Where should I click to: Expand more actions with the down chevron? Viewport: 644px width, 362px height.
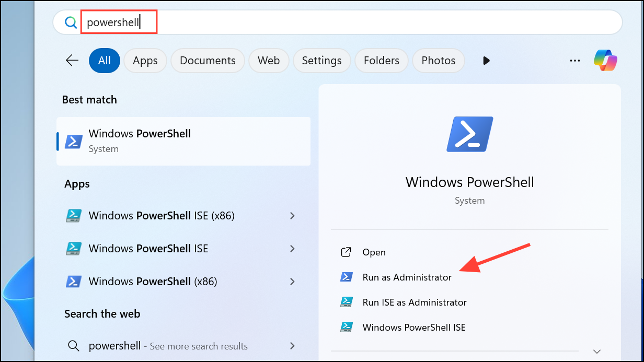[597, 352]
